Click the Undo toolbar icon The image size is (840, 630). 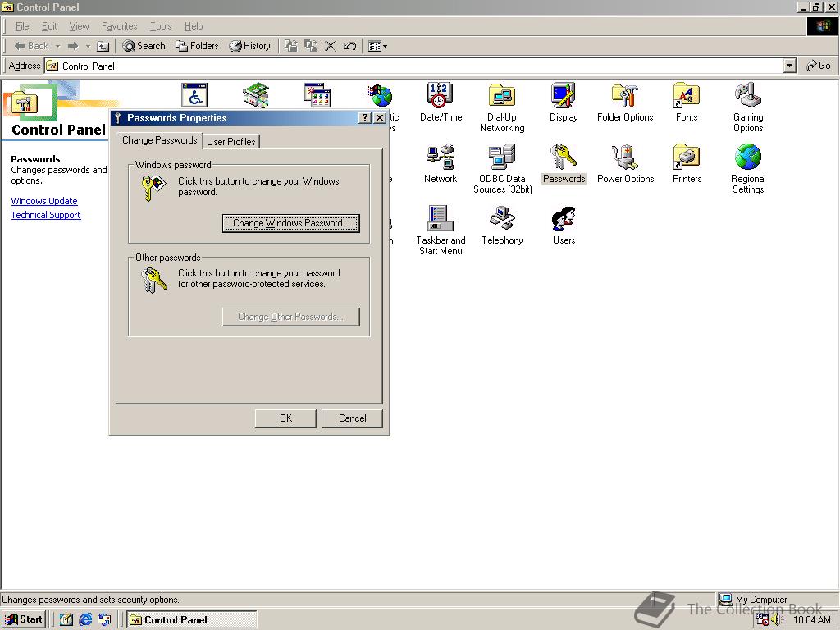349,46
